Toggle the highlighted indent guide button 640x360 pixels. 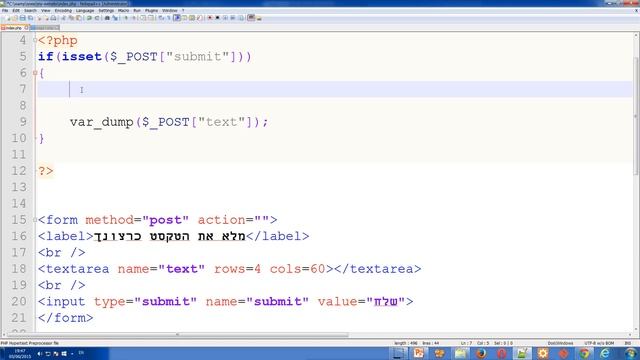[x=177, y=18]
